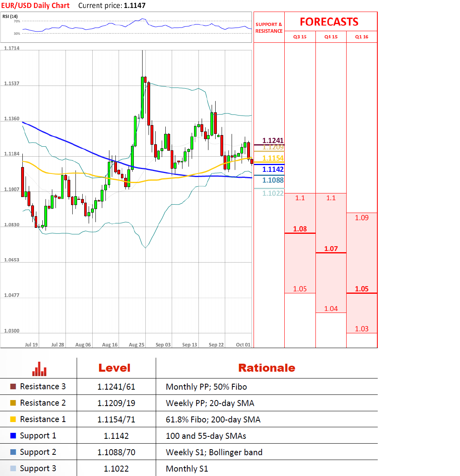This screenshot has height=476, width=460.
Task: Click the 'Support 2' row label
Action: 38,452
